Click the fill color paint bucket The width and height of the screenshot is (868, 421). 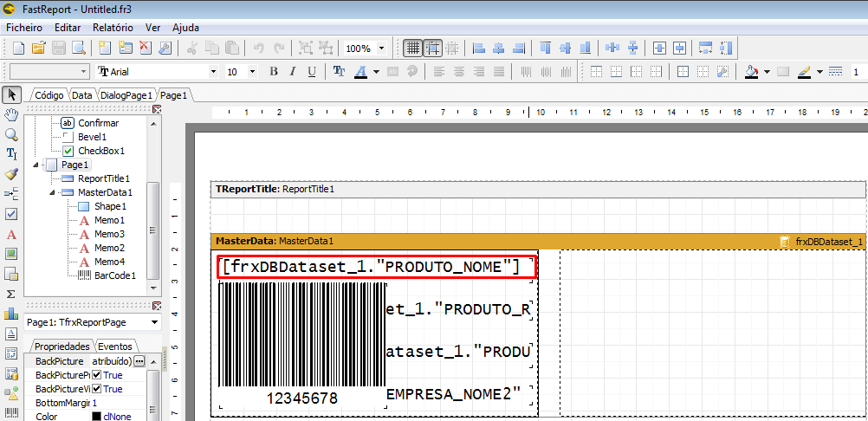pos(751,71)
